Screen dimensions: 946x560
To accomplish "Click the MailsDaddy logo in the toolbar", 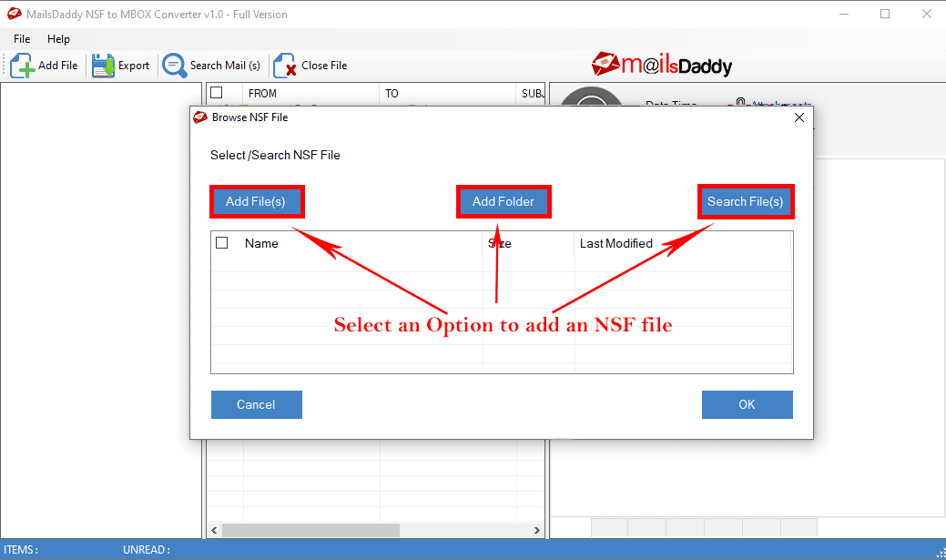I will click(661, 65).
